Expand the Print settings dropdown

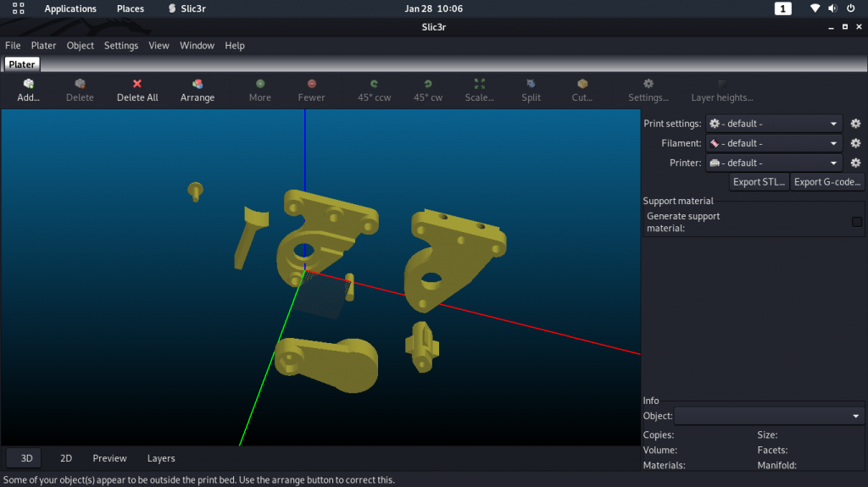point(774,124)
